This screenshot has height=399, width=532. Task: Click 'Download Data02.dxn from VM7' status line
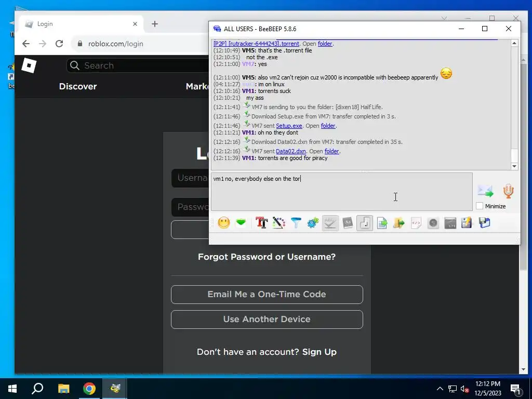(327, 142)
